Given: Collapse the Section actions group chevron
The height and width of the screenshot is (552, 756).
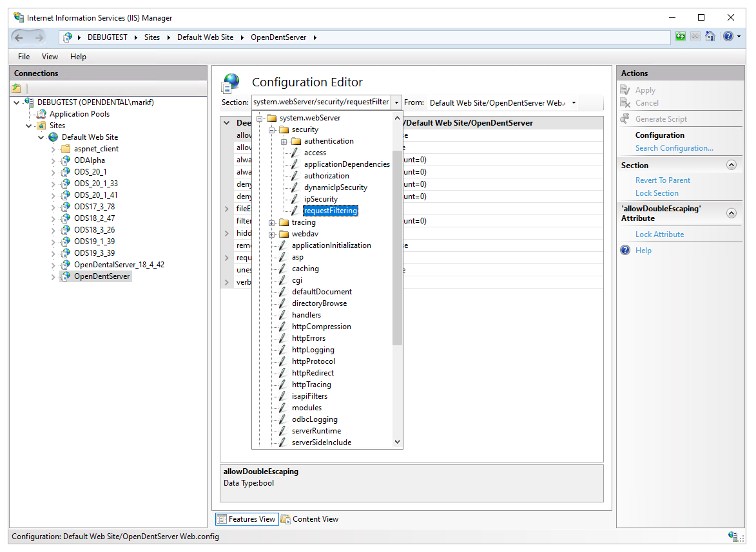Looking at the screenshot, I should tap(732, 165).
